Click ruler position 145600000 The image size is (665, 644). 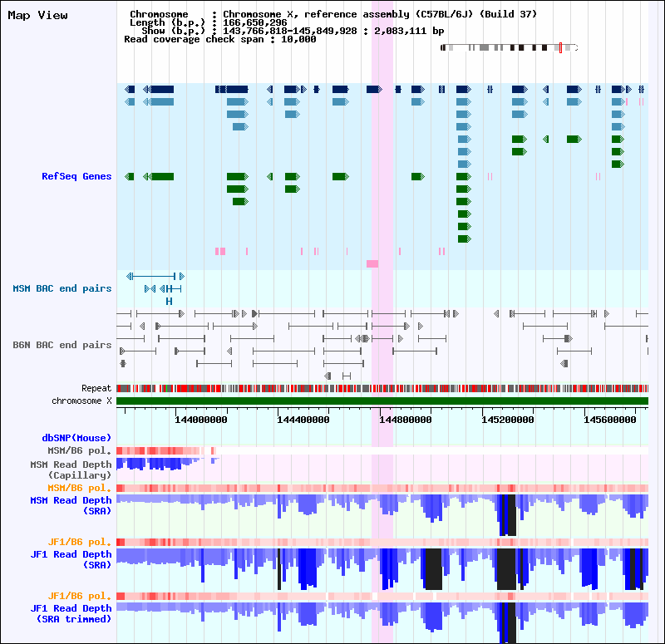click(610, 420)
